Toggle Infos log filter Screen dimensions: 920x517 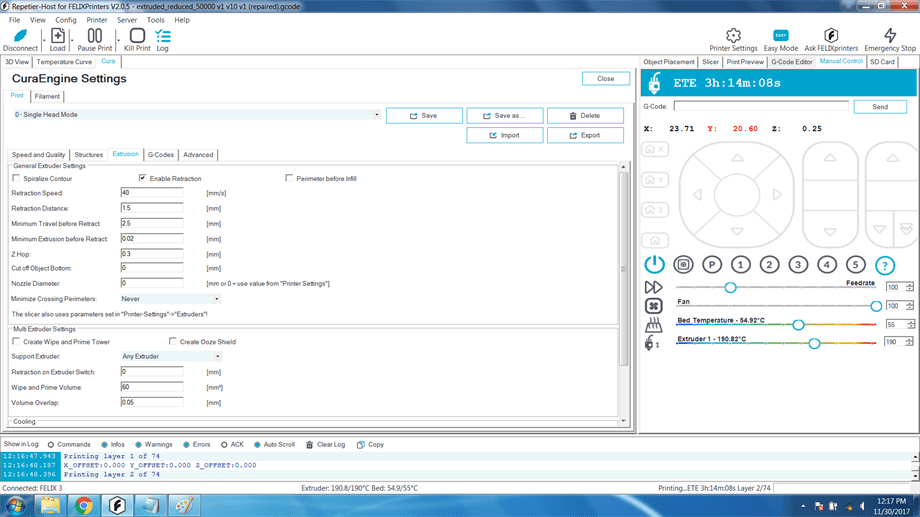point(104,445)
